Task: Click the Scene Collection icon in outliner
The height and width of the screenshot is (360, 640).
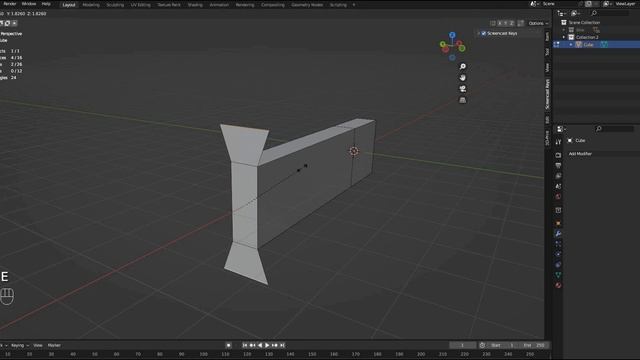Action: tap(564, 22)
